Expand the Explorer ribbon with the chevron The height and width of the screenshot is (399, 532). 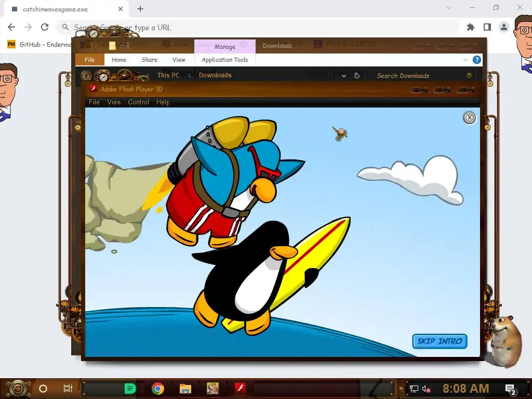click(465, 60)
